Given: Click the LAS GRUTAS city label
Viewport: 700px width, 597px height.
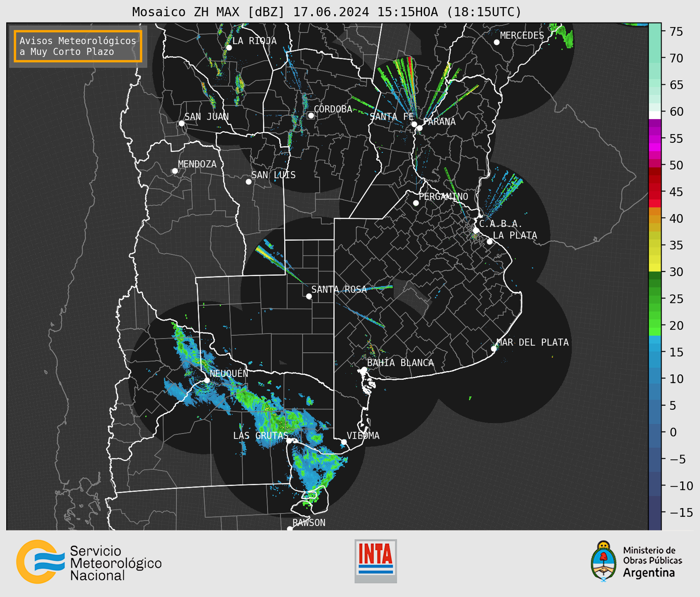Looking at the screenshot, I should click(261, 436).
